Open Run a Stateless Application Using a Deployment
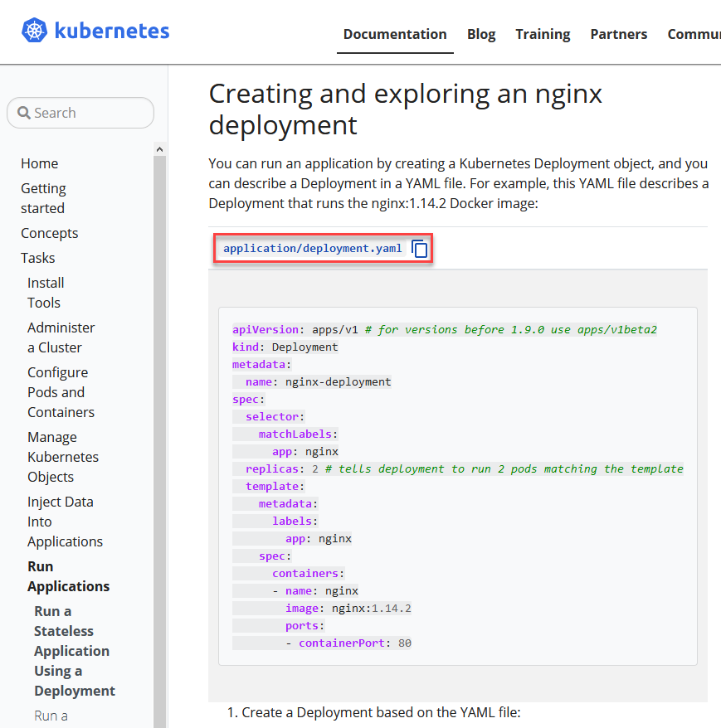 (x=75, y=651)
